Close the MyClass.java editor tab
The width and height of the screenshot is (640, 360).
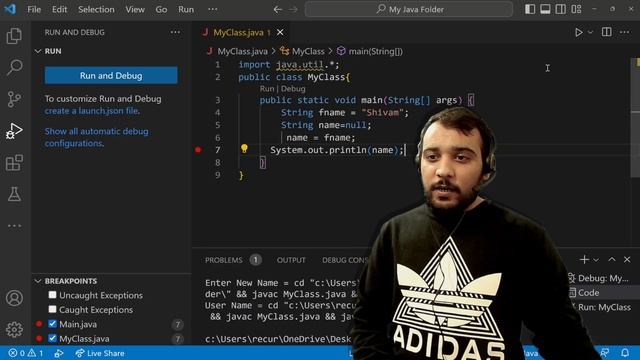280,32
